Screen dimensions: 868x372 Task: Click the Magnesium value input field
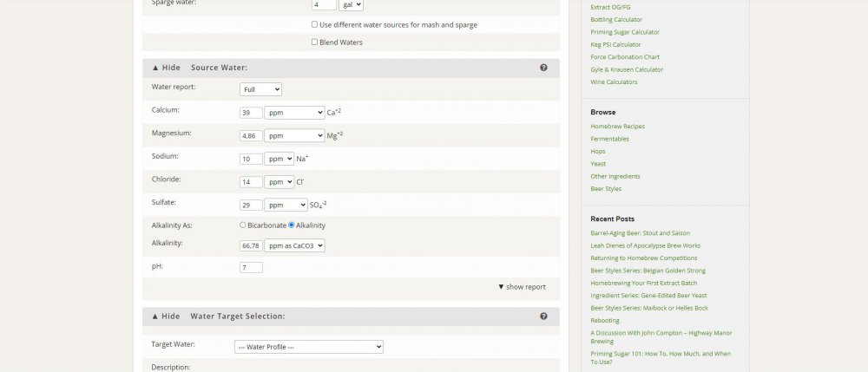click(x=251, y=136)
